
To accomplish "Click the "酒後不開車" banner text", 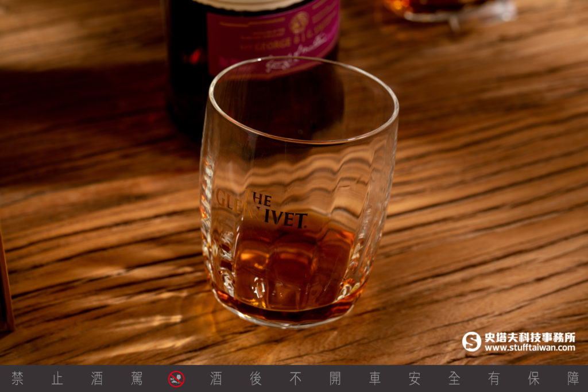I will coord(295,378).
